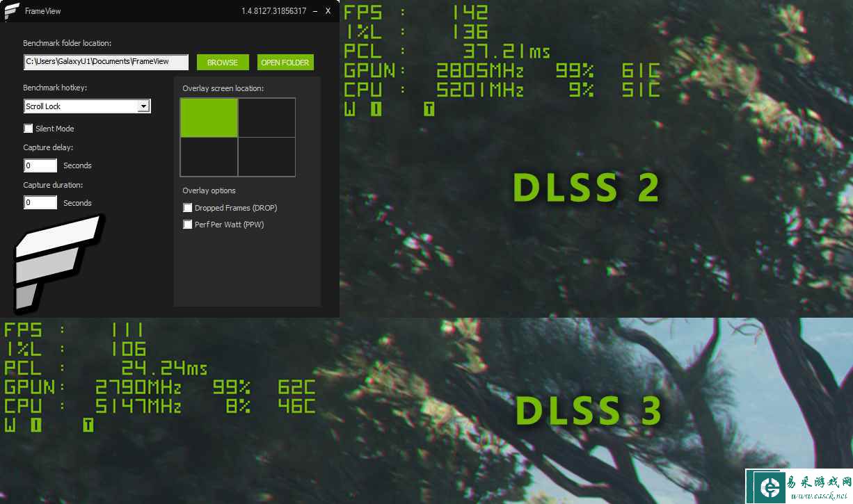Click the Benchmark folder location path field
This screenshot has width=853, height=504.
coord(106,62)
